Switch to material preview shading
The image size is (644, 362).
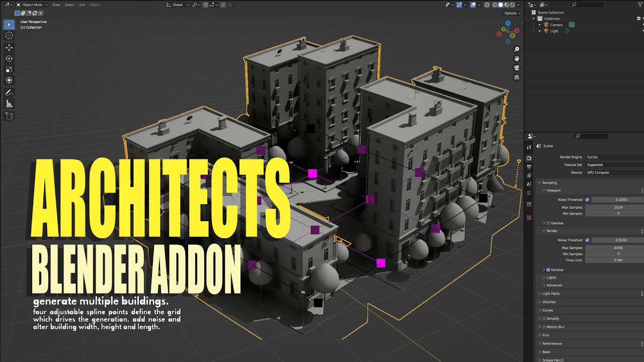pos(506,5)
